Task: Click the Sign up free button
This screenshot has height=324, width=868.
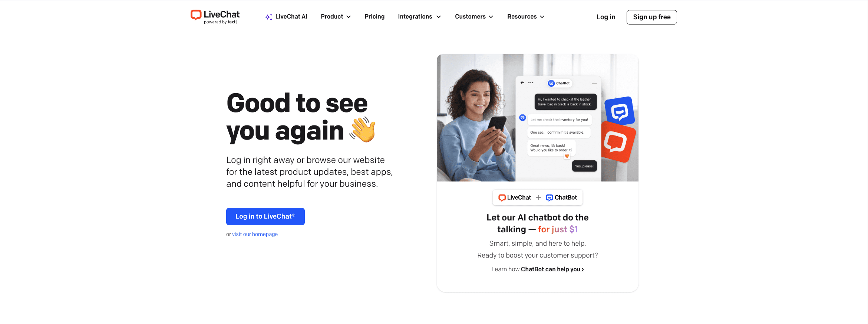Action: (x=652, y=17)
